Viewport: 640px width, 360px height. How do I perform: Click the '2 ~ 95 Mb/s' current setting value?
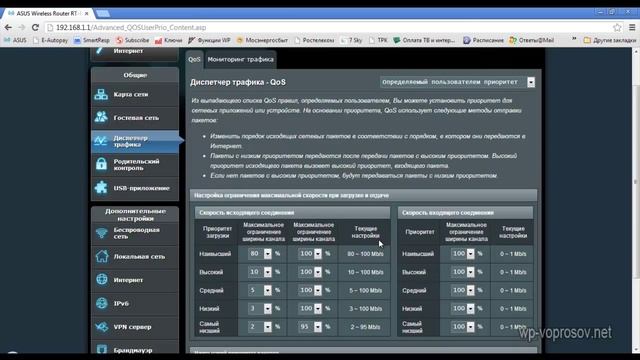(x=365, y=327)
